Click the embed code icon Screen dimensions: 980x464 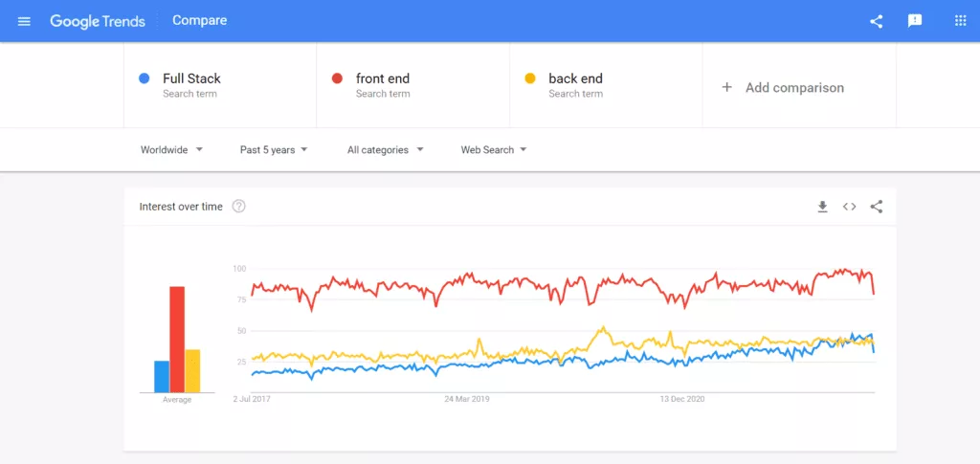[x=849, y=207]
